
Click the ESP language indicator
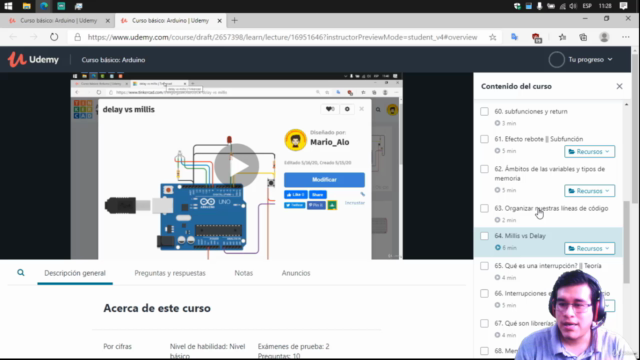pyautogui.click(x=587, y=6)
